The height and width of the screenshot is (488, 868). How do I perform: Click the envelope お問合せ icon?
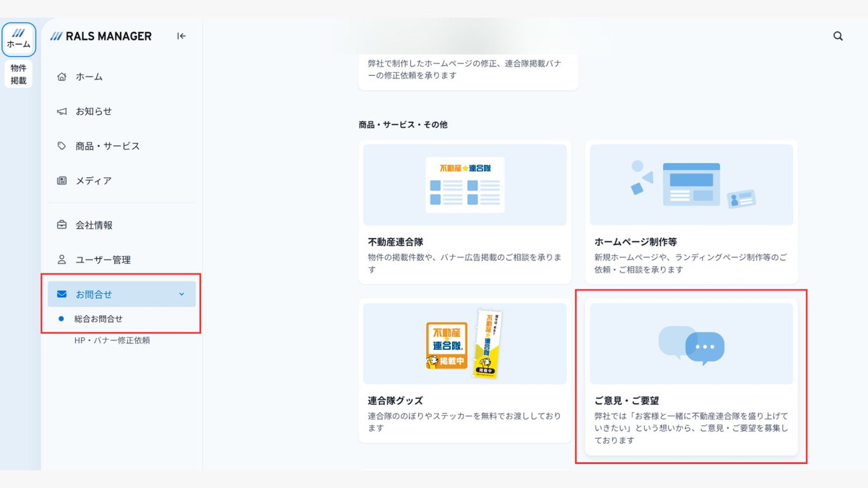tap(61, 294)
